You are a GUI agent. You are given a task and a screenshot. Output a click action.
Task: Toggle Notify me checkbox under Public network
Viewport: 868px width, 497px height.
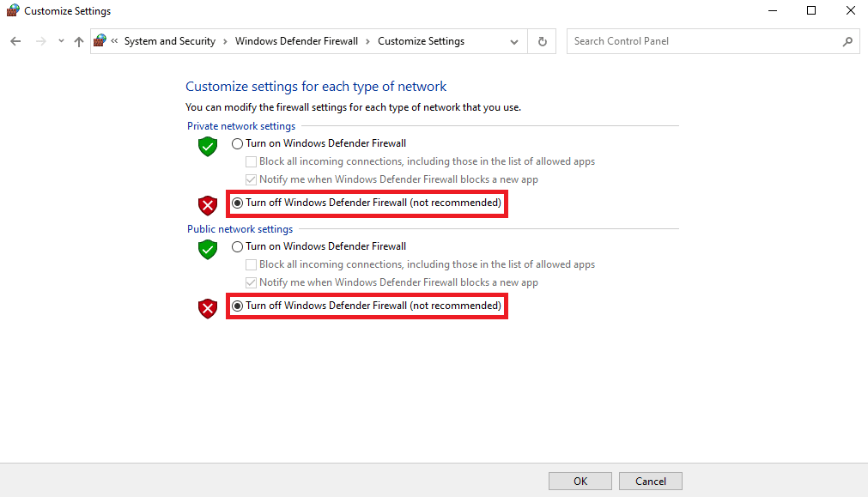click(x=392, y=282)
